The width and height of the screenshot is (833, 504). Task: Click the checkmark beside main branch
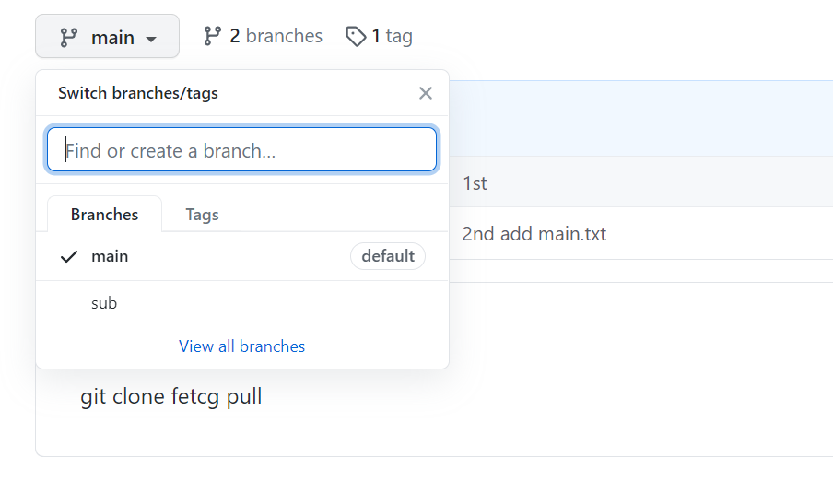coord(69,256)
